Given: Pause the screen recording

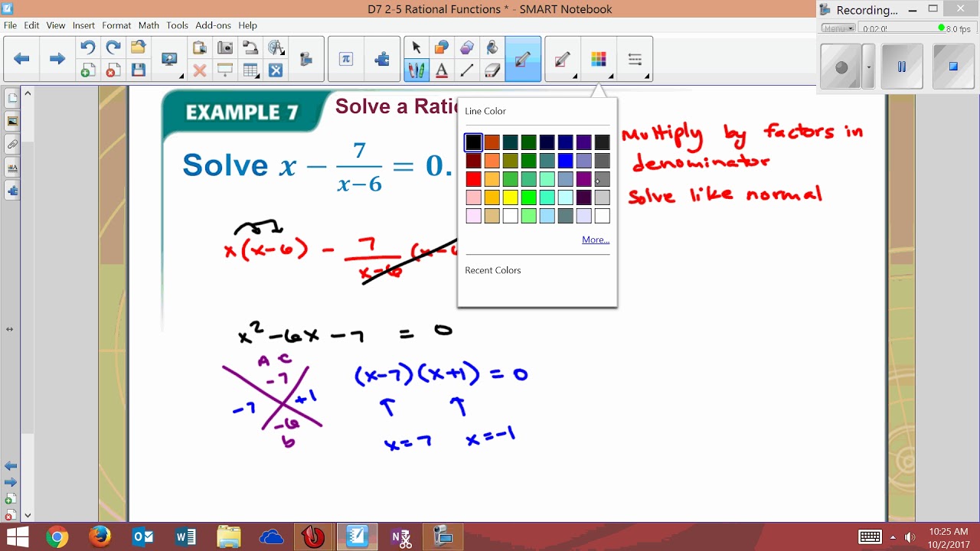Looking at the screenshot, I should pyautogui.click(x=902, y=67).
